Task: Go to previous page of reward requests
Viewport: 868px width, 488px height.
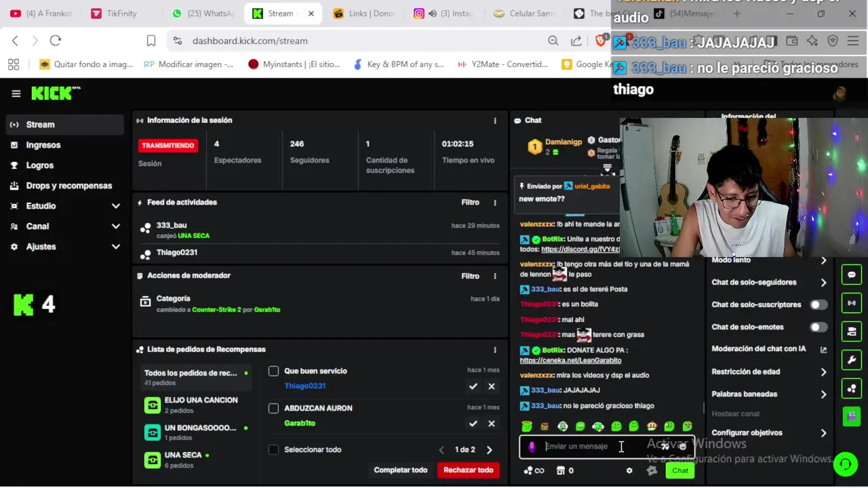Action: click(441, 450)
